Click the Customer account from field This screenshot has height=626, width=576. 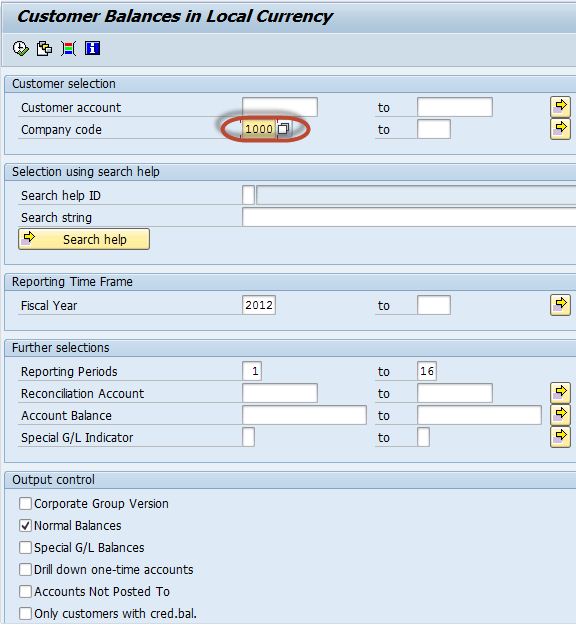tap(280, 107)
